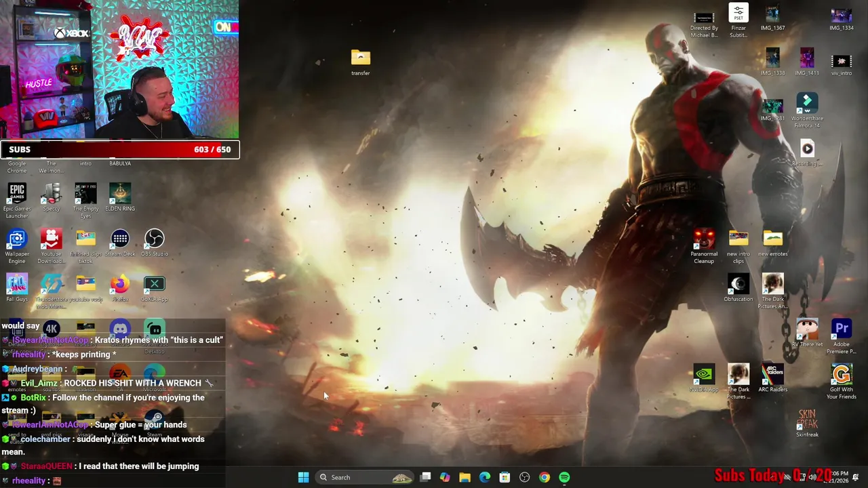Select the Wallpaper Engine shortcut
This screenshot has width=868, height=488.
coord(17,246)
